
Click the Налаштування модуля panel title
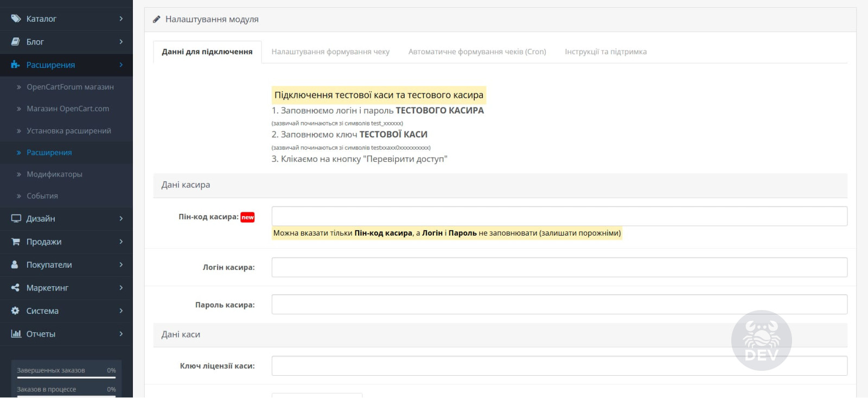pyautogui.click(x=212, y=19)
